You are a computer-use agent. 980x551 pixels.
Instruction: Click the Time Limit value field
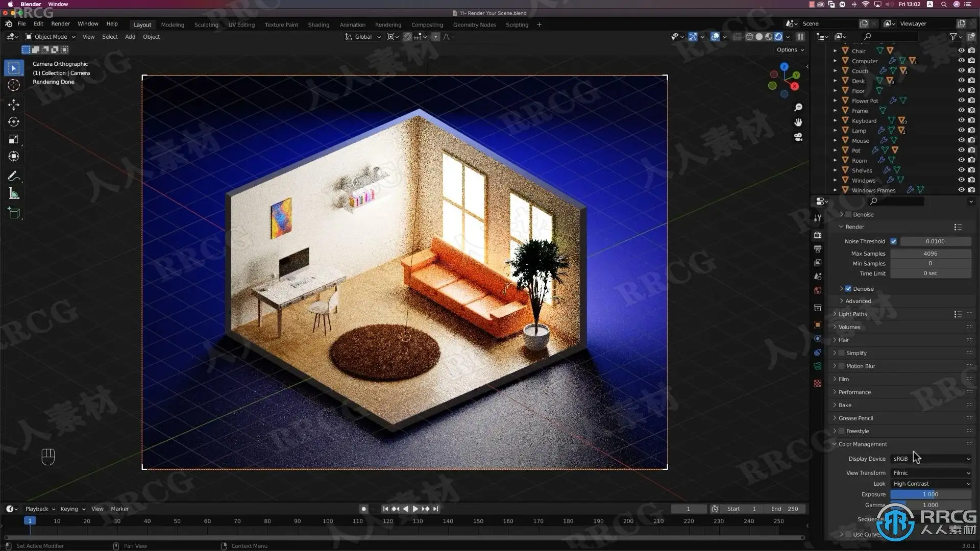tap(931, 273)
